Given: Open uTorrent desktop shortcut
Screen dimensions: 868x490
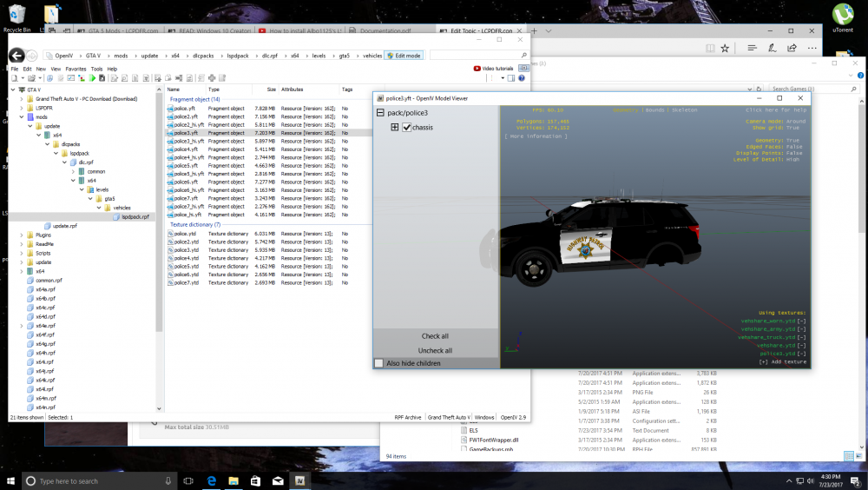Looking at the screenshot, I should [842, 16].
